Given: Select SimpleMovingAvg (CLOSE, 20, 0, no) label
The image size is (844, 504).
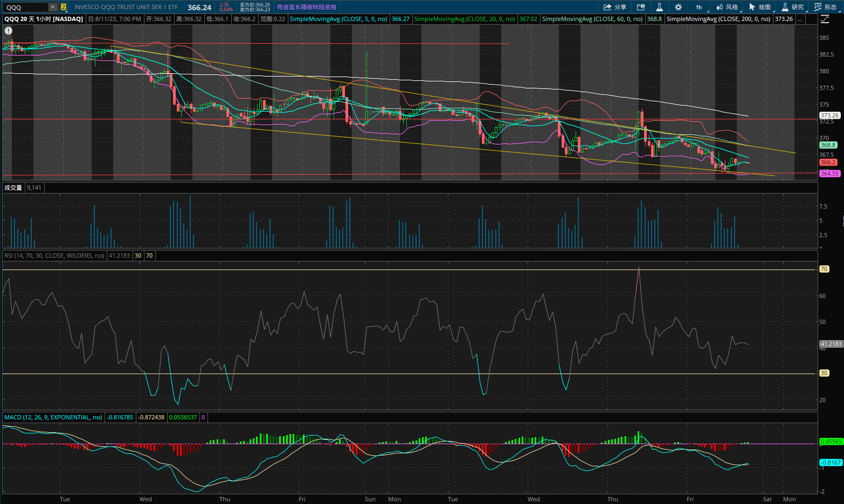Looking at the screenshot, I should 465,19.
